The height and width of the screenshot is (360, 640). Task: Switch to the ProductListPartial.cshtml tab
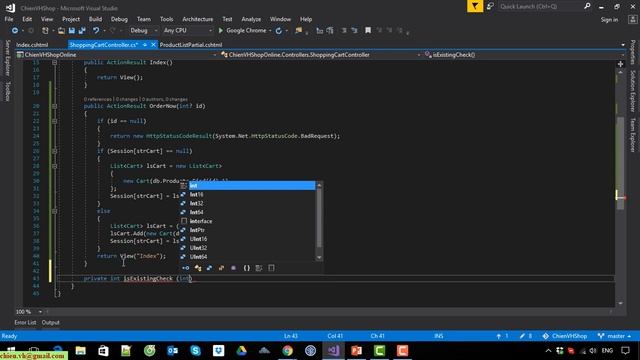point(191,45)
